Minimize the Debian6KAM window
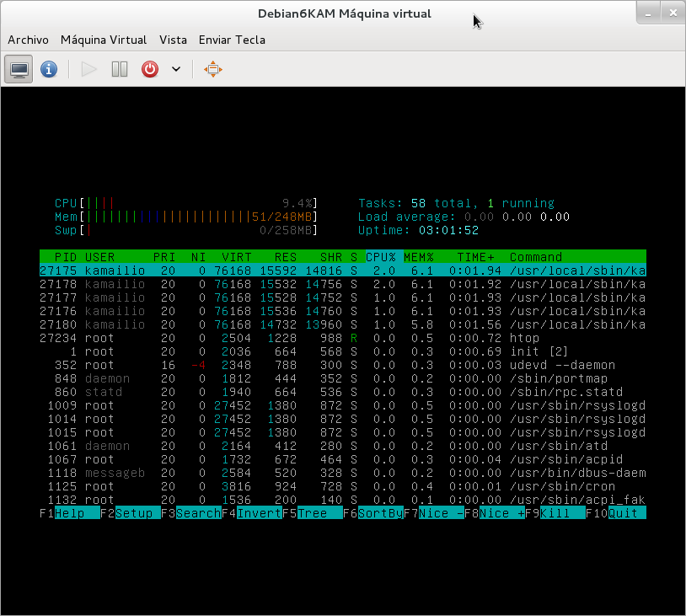This screenshot has height=616, width=686. 648,14
